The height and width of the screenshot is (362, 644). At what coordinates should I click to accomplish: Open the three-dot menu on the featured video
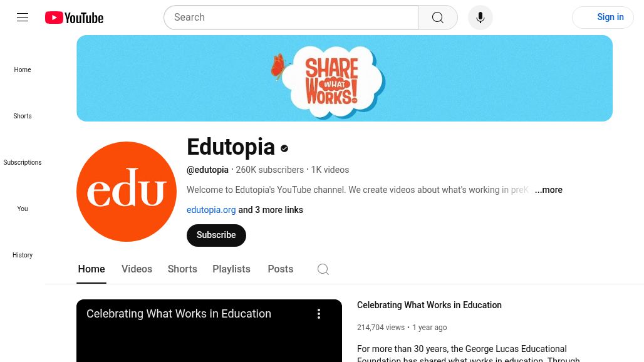coord(319,314)
